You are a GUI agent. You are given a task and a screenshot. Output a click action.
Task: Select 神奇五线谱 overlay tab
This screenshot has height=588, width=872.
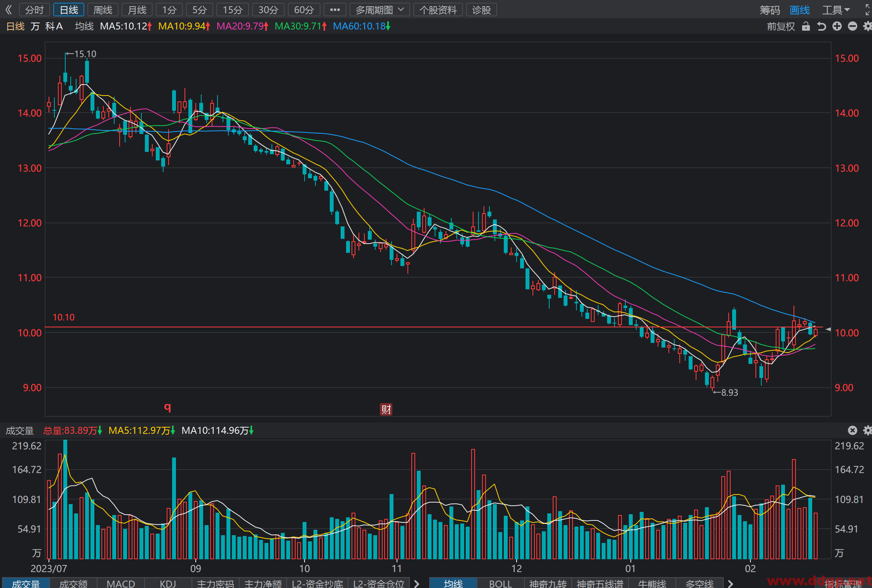(600, 583)
